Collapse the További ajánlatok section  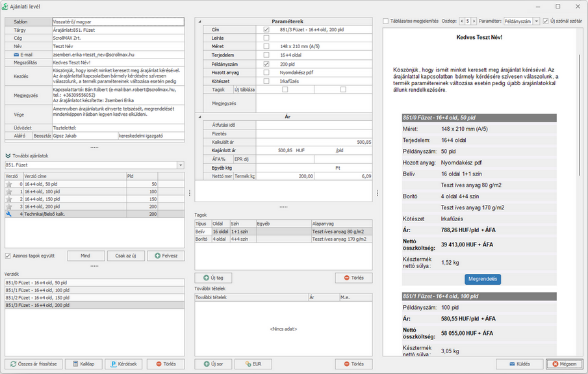point(8,156)
